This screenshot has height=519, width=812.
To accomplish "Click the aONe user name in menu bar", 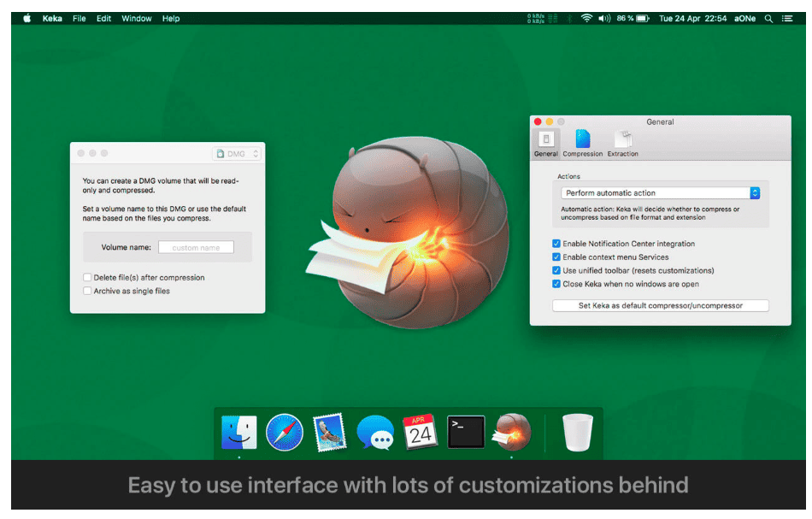I will click(744, 19).
